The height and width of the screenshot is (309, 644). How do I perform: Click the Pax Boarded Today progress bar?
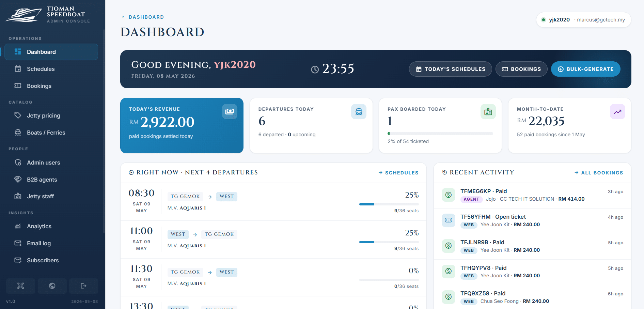coord(440,134)
